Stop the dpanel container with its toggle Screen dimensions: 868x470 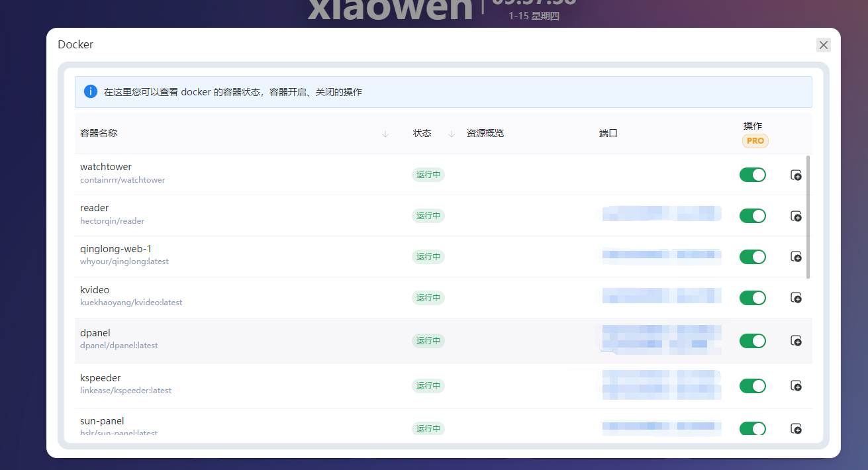tap(752, 341)
